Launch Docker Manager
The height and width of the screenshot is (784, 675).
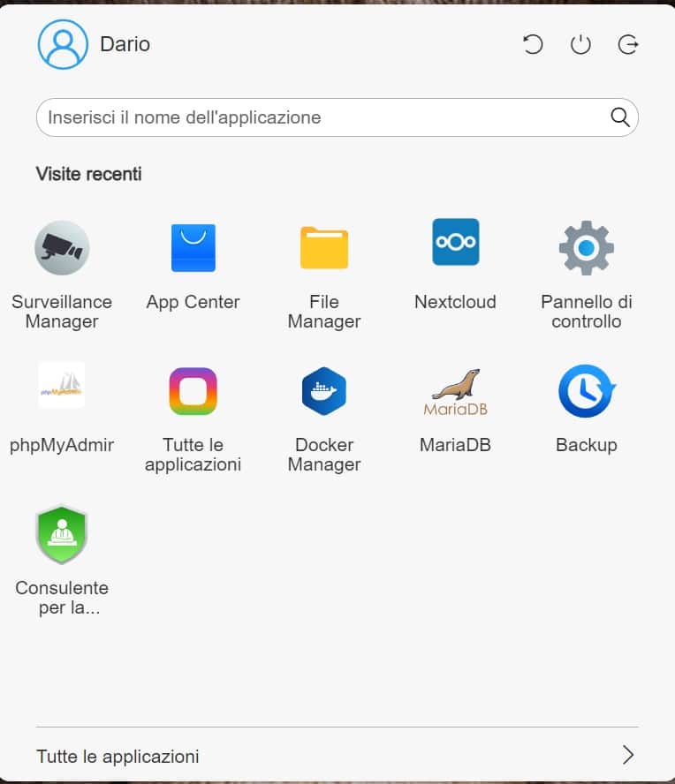point(324,391)
